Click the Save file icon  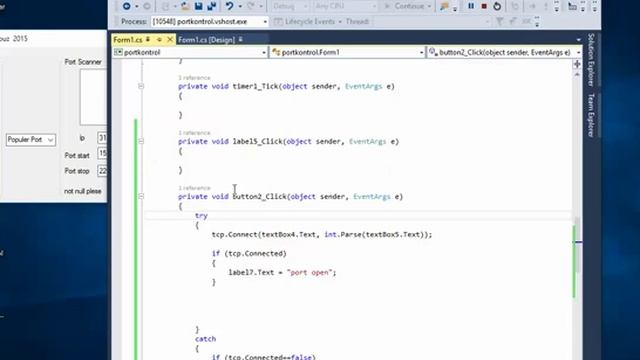pyautogui.click(x=198, y=6)
